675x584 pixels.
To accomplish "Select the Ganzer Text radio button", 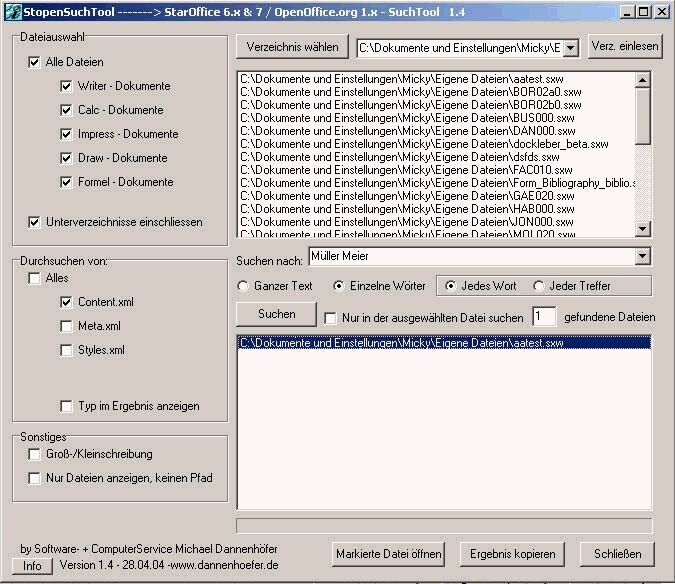I will [243, 286].
